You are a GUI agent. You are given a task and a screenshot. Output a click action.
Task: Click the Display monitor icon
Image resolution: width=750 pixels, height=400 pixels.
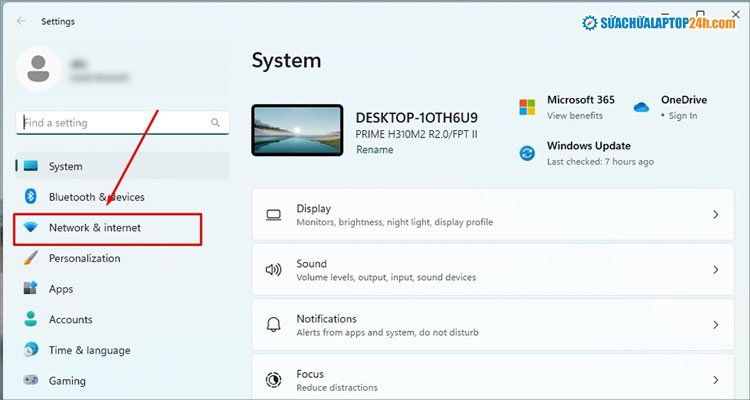tap(274, 215)
